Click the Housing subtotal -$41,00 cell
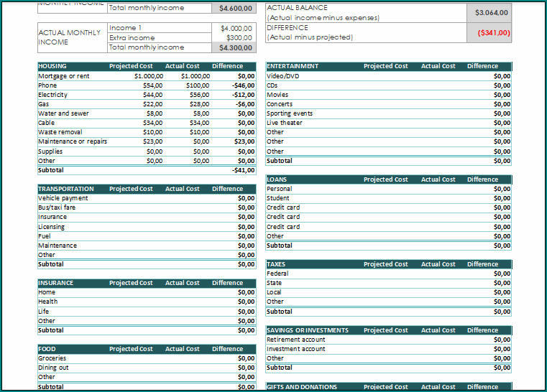The image size is (547, 392). point(243,170)
